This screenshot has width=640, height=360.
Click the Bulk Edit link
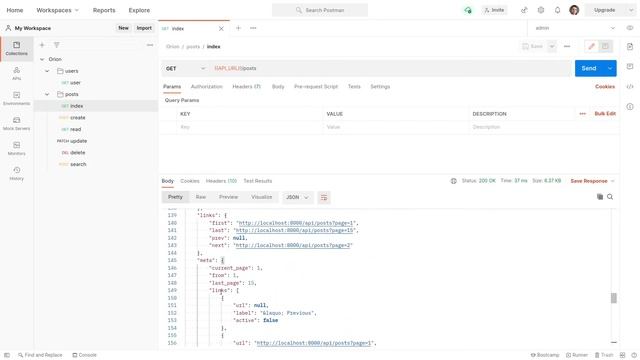click(x=605, y=113)
